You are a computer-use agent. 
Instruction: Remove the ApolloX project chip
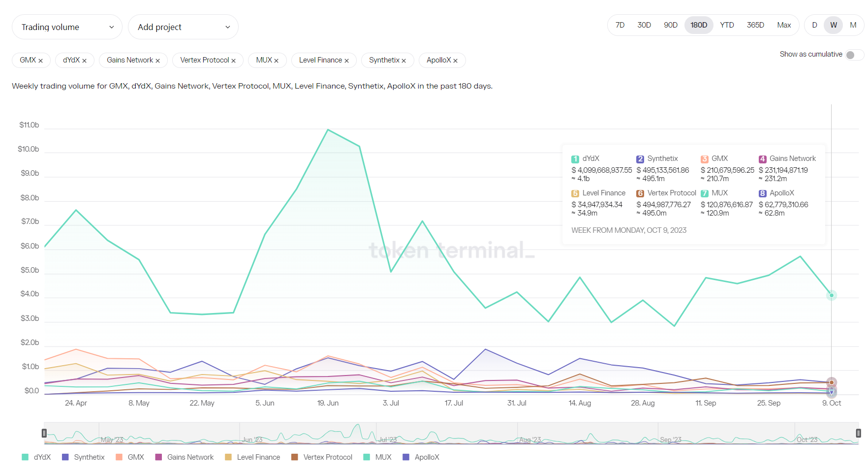(455, 61)
